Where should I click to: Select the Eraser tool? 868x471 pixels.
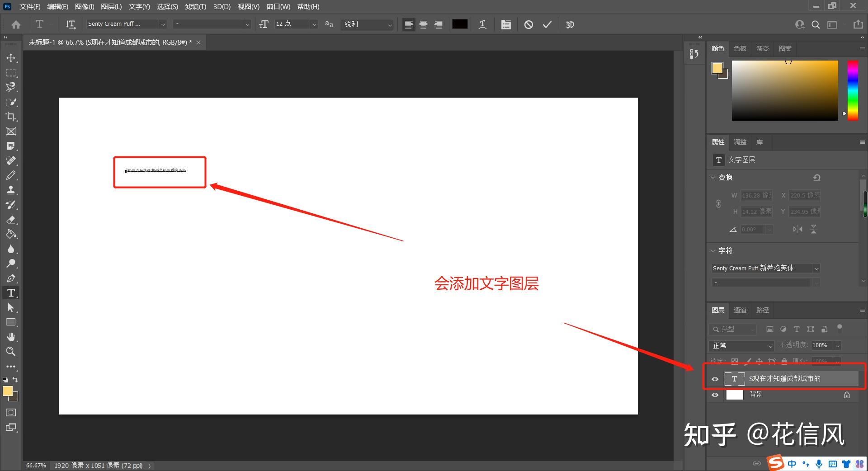(x=11, y=220)
